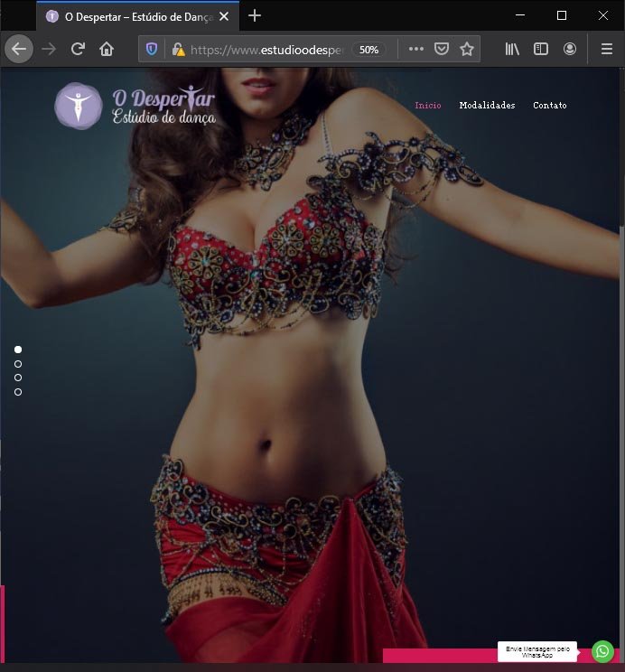This screenshot has height=672, width=625.
Task: Click the padlock site security icon
Action: [x=178, y=50]
